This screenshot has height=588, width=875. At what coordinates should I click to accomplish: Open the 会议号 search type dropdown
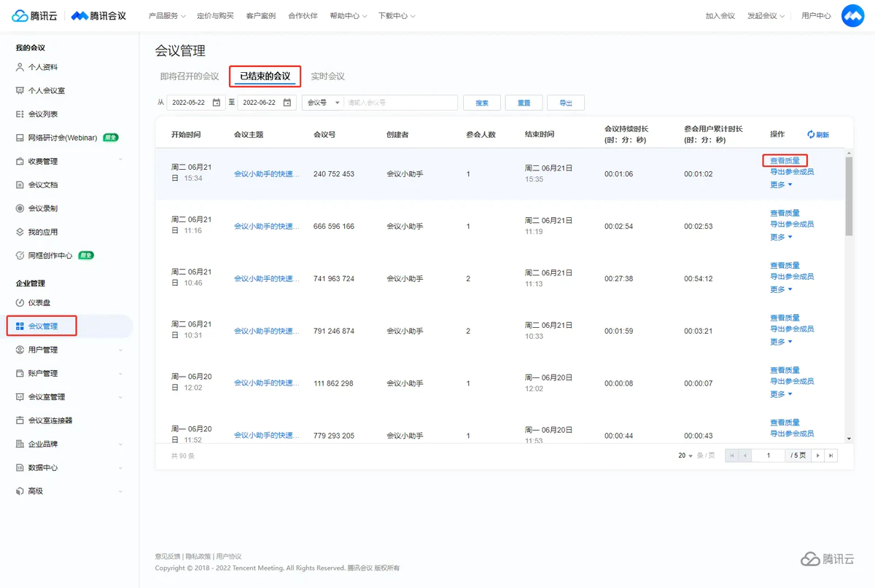[x=323, y=103]
